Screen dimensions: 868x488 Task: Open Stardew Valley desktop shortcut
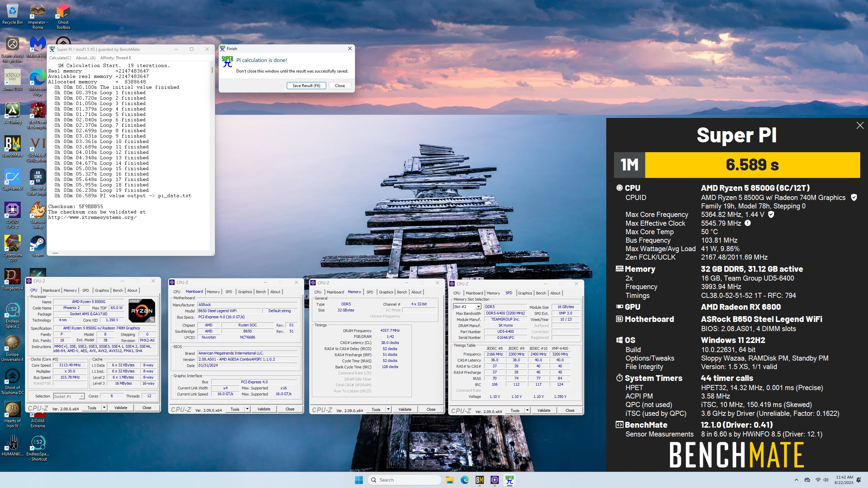[x=38, y=215]
